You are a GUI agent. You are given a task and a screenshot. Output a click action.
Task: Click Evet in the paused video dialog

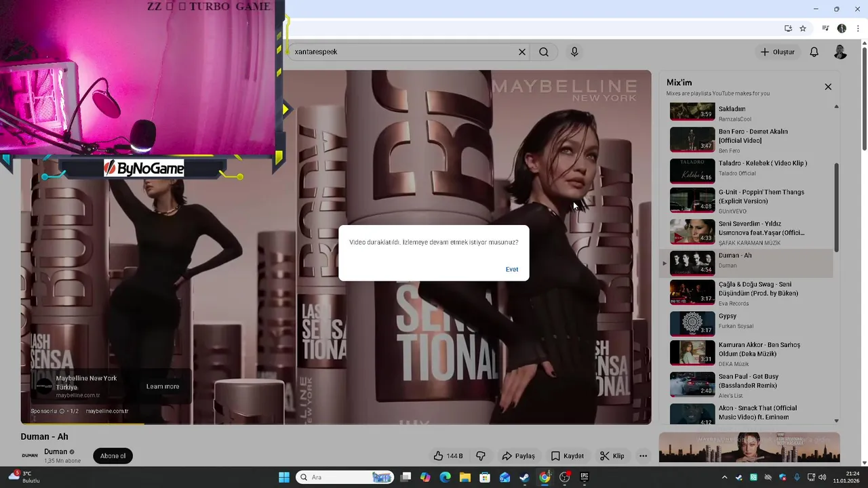pos(511,269)
